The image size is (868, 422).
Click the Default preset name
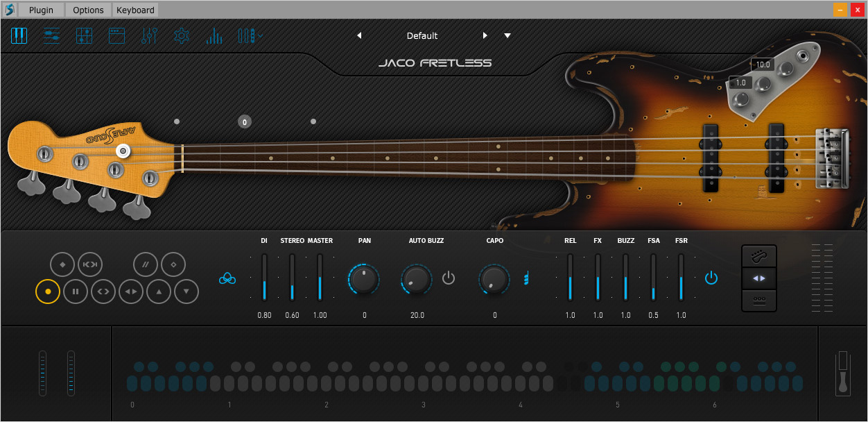point(422,36)
